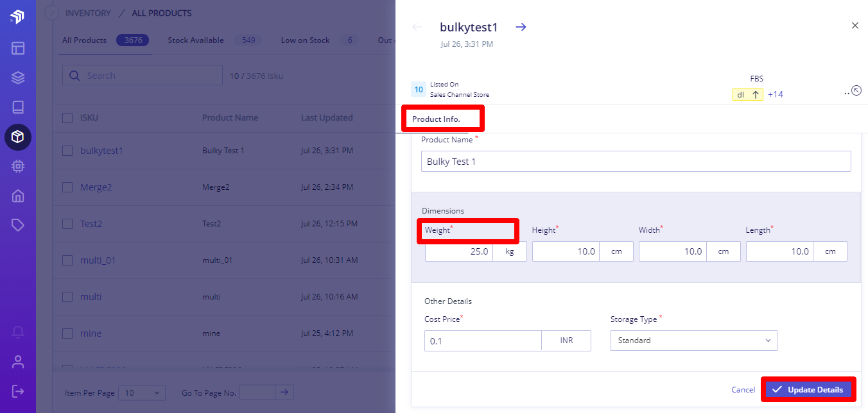Switch to the Low on Stock tab
Viewport: 868px width, 413px height.
[305, 40]
